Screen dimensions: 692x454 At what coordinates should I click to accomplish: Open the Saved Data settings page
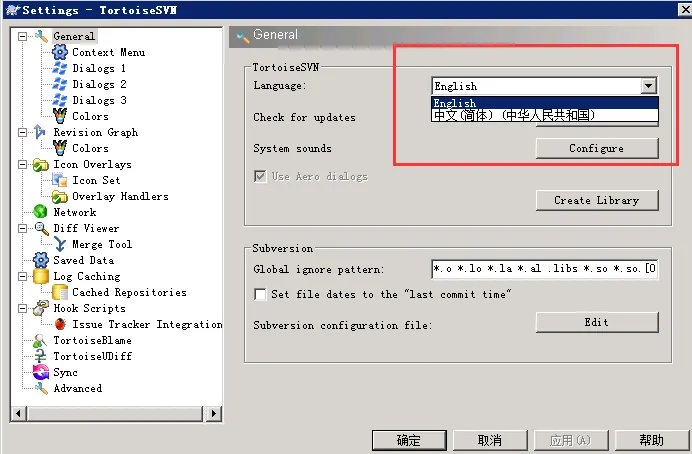click(84, 260)
